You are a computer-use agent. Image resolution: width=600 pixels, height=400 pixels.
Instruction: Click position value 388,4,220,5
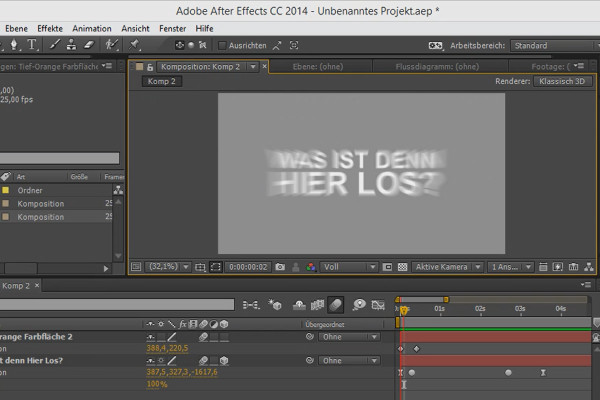(167, 348)
